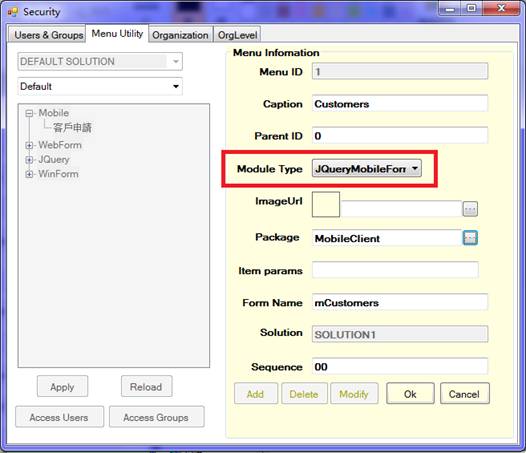Click the Security window title icon
Viewport: 526px width, 453px height.
coord(13,12)
